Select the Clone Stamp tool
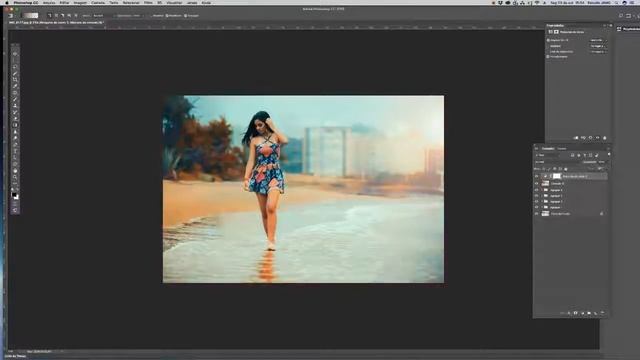Screen dimensions: 640x360 [x=15, y=106]
